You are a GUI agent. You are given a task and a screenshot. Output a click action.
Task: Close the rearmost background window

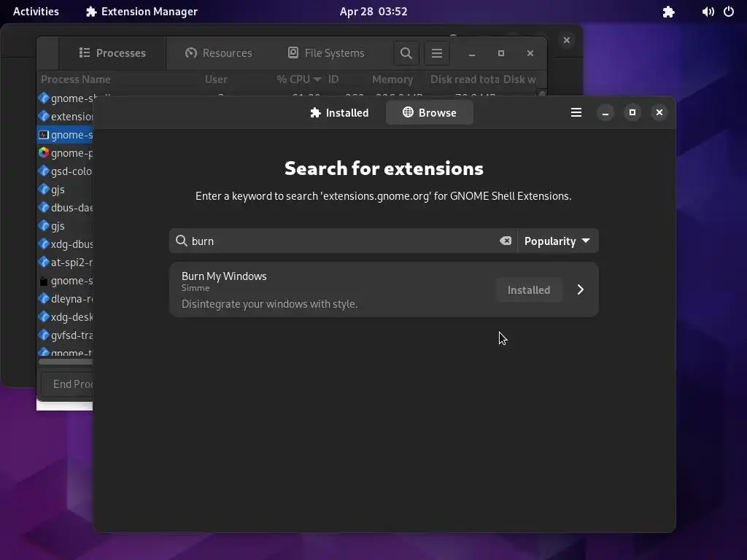point(566,40)
